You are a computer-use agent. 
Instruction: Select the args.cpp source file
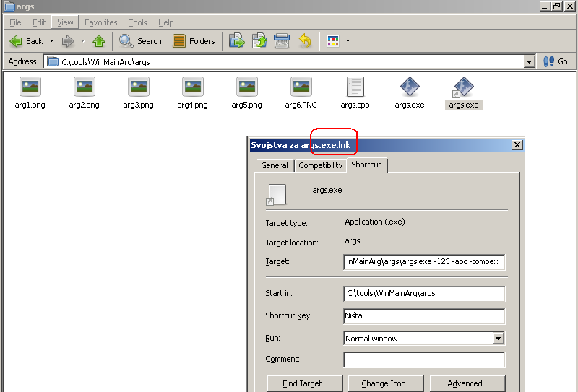355,93
